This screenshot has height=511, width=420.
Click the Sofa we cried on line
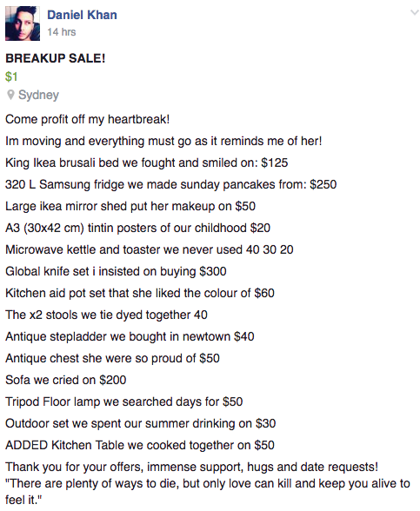(x=65, y=380)
